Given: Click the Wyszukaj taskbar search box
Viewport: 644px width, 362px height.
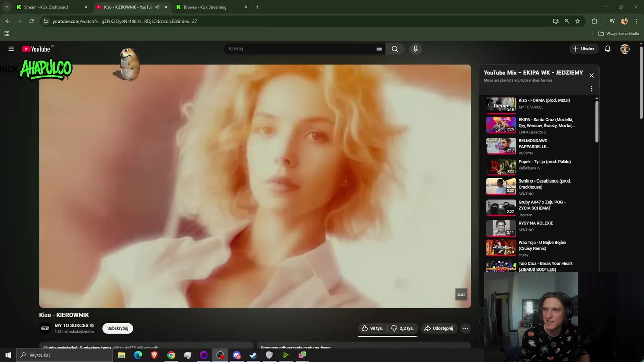Looking at the screenshot, I should coord(64,355).
